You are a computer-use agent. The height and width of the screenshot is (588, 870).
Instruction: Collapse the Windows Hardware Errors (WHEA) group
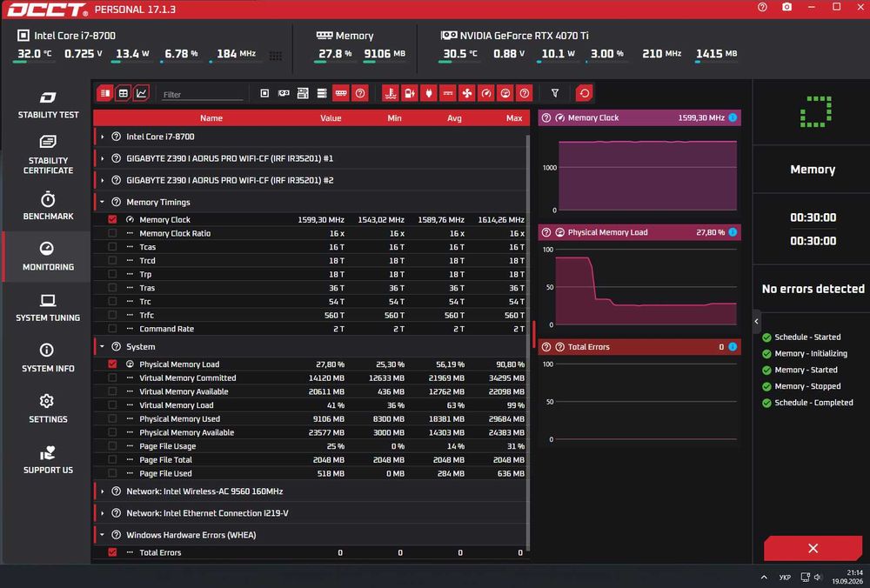point(102,535)
